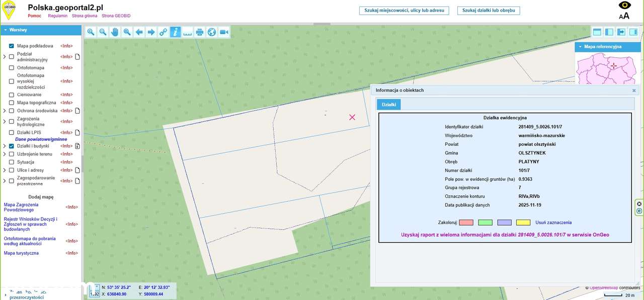Click the font size aA icon

coord(624,16)
